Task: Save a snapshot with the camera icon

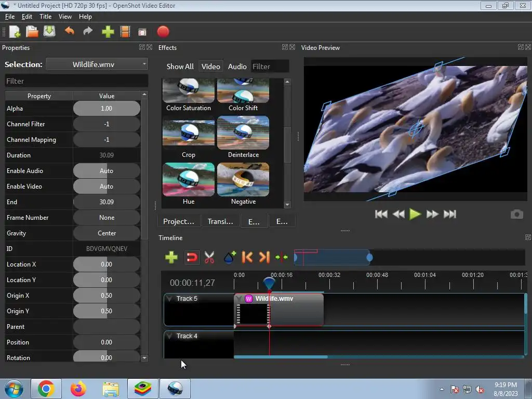Action: coord(516,214)
